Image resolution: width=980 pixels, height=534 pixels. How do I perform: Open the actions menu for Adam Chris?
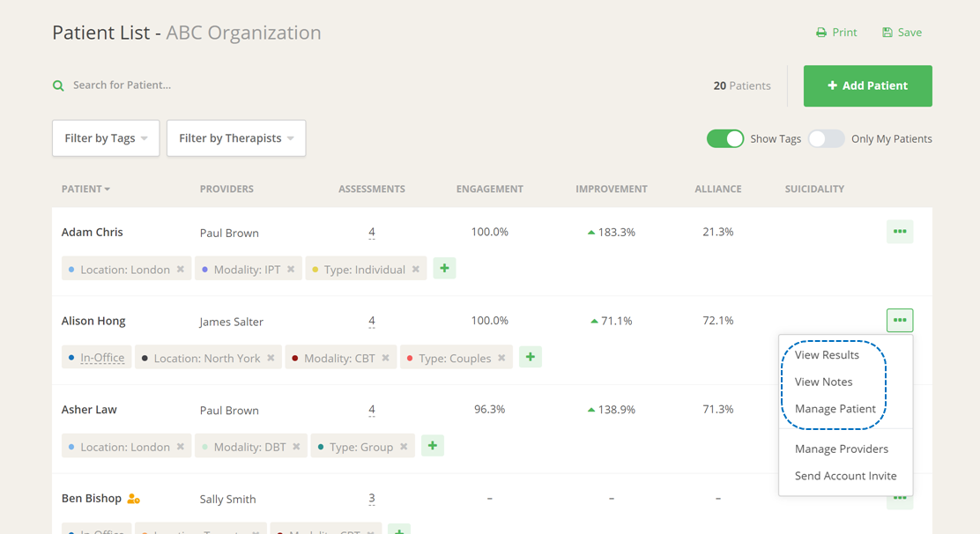(x=900, y=231)
